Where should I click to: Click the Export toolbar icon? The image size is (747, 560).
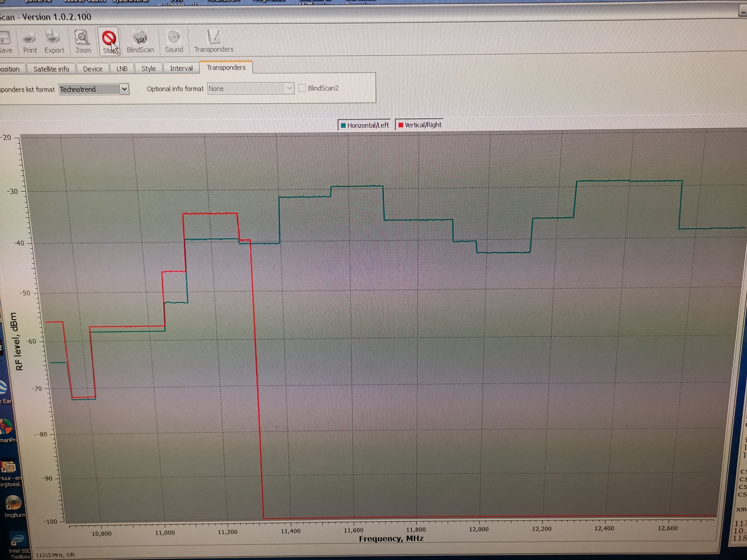(x=54, y=41)
